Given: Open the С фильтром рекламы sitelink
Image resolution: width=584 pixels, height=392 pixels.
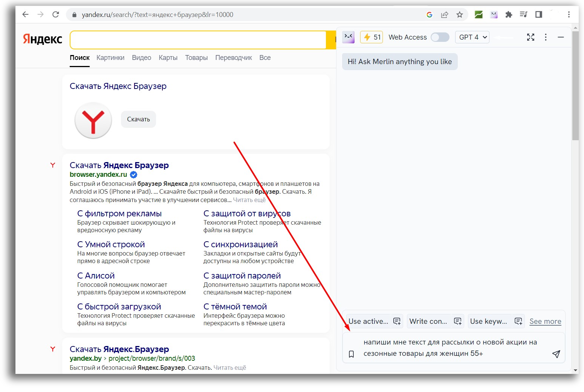Looking at the screenshot, I should [119, 214].
